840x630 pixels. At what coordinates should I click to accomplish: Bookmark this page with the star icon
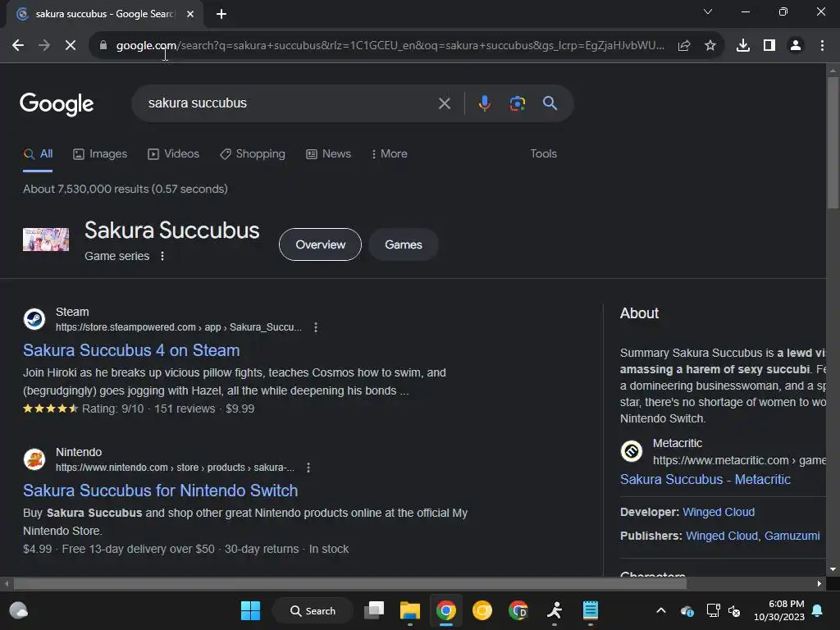(710, 46)
